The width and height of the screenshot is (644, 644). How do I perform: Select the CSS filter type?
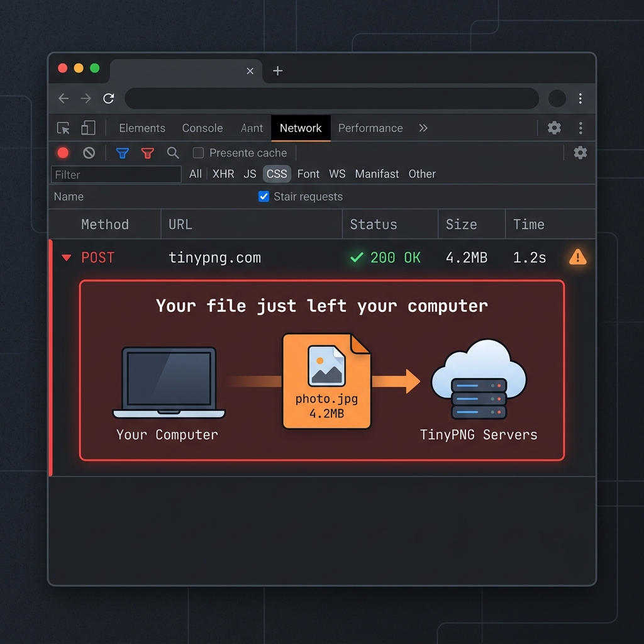pos(277,174)
